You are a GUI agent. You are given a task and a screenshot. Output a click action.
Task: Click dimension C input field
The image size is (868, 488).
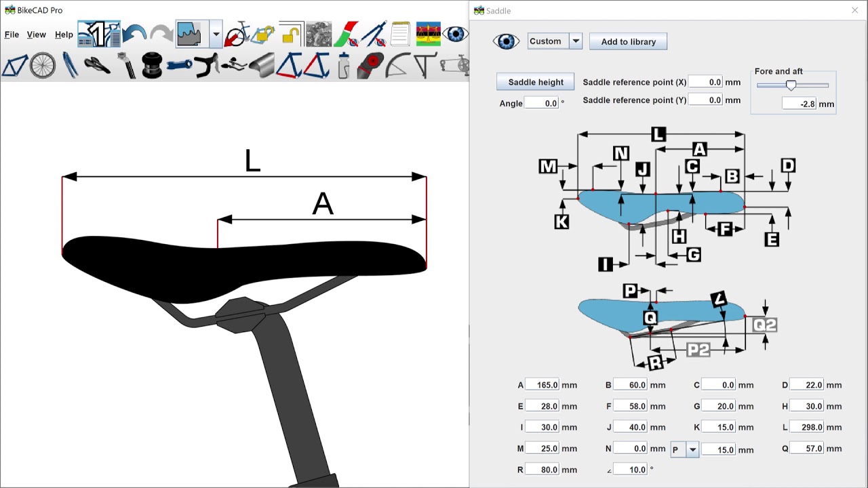[718, 385]
